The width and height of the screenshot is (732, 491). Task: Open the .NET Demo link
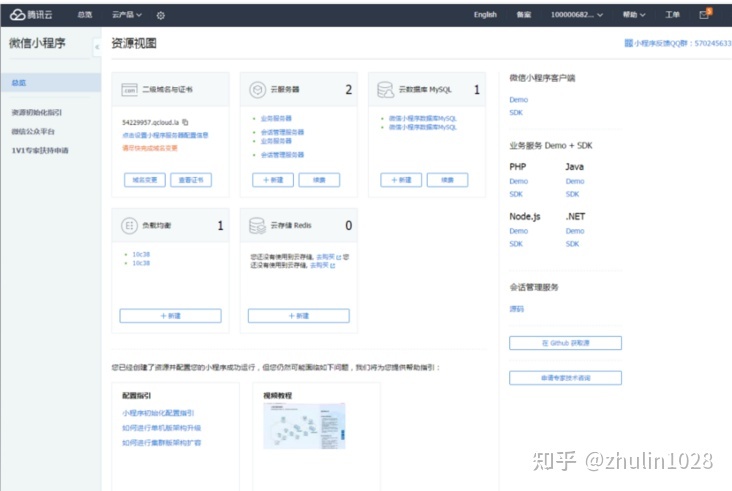click(x=575, y=231)
